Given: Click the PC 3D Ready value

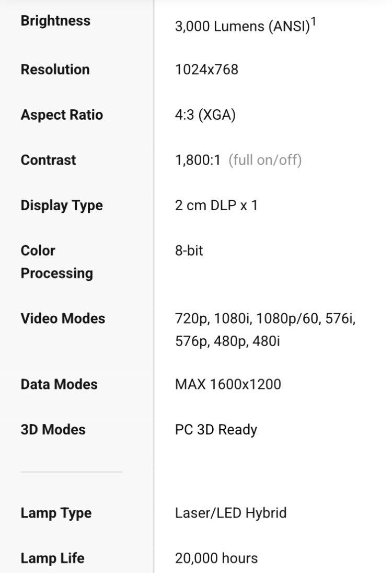Looking at the screenshot, I should point(216,430).
